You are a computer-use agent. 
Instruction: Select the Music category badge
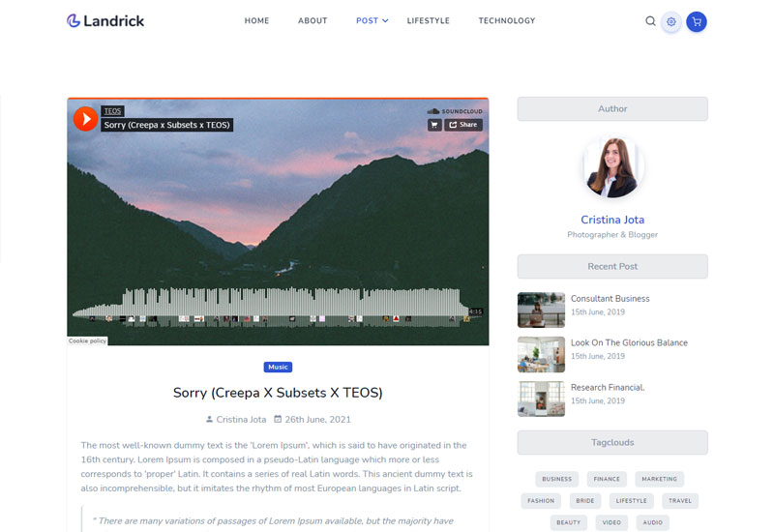click(278, 368)
